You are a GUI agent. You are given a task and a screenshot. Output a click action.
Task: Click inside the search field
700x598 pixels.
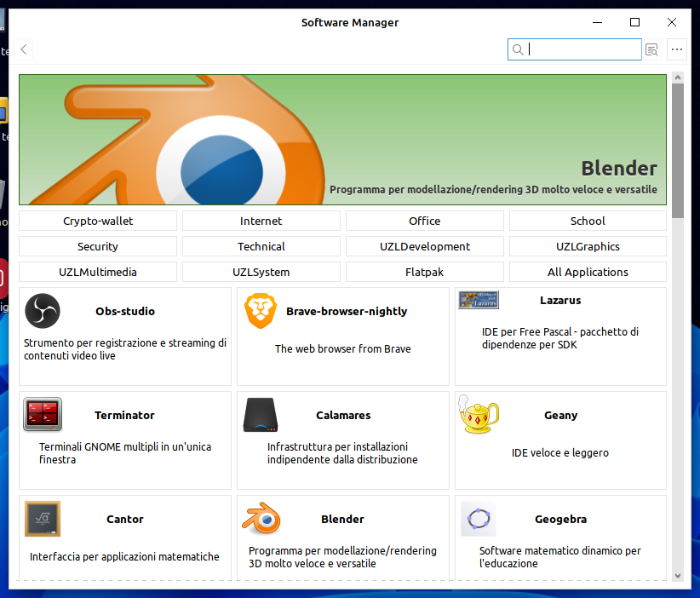[575, 49]
